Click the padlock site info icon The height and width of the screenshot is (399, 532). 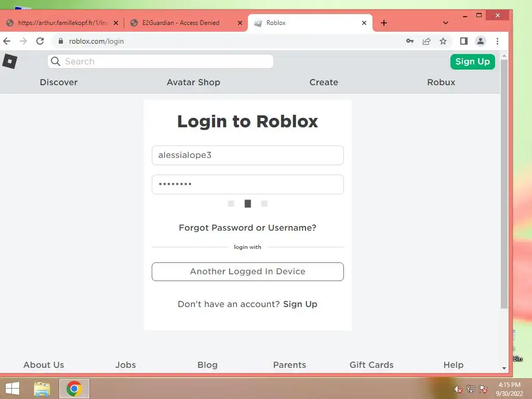[61, 41]
